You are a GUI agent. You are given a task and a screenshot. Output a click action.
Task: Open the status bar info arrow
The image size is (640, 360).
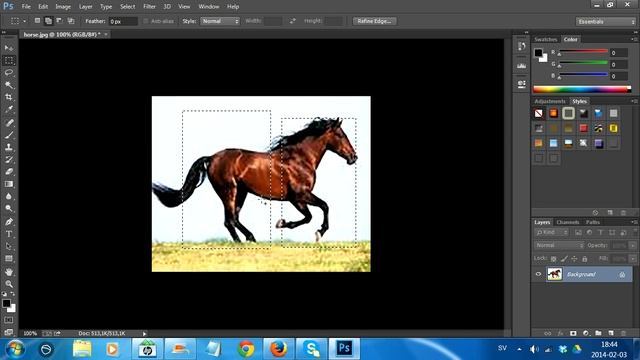[x=144, y=333]
